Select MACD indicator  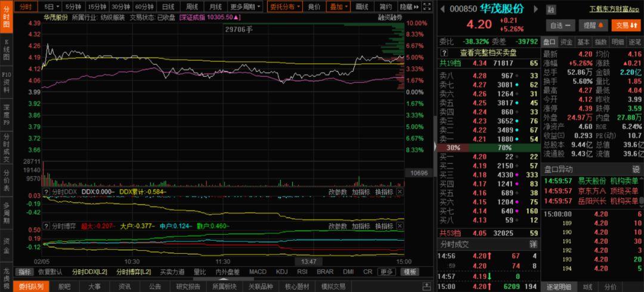[258, 272]
